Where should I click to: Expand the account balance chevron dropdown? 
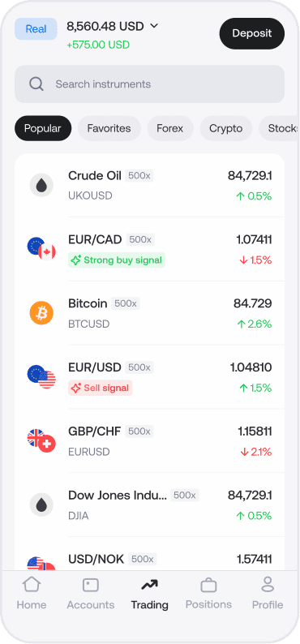154,26
